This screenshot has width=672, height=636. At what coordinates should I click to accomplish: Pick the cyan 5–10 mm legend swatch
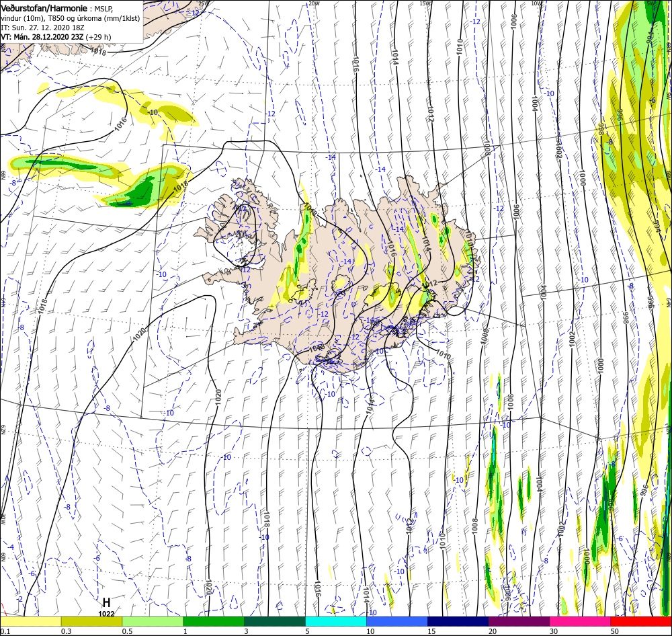(x=336, y=622)
